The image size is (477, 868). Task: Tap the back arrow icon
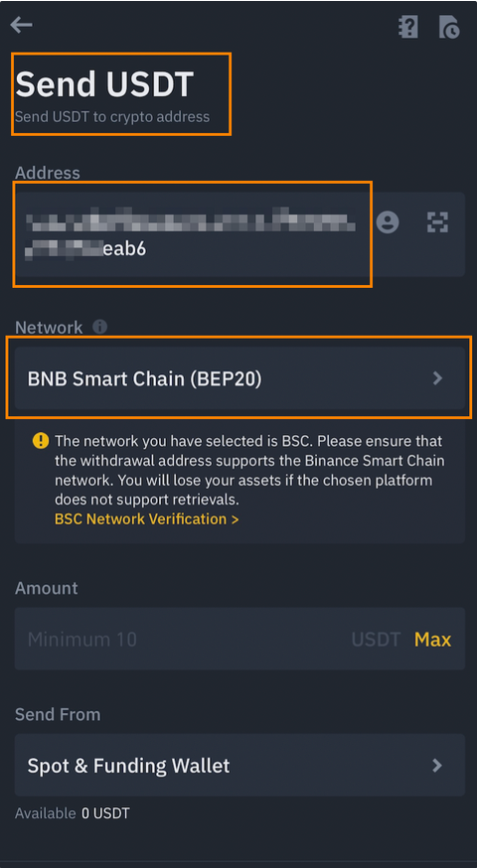21,25
